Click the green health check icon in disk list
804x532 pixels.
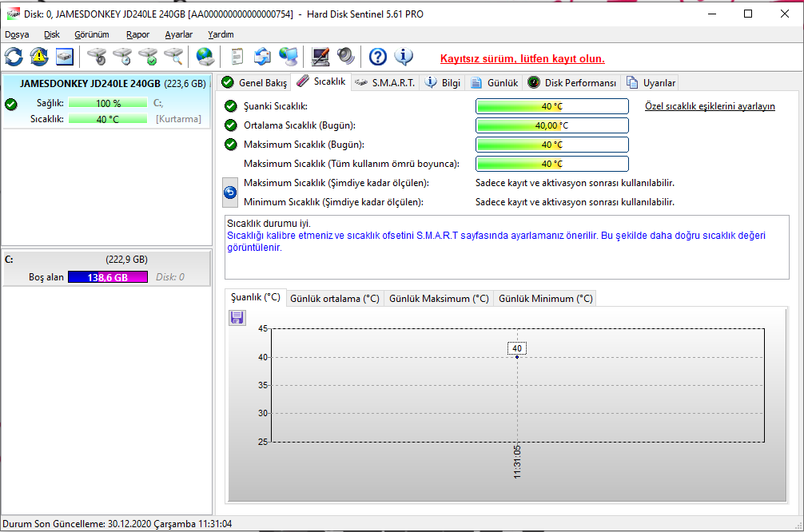(10, 105)
